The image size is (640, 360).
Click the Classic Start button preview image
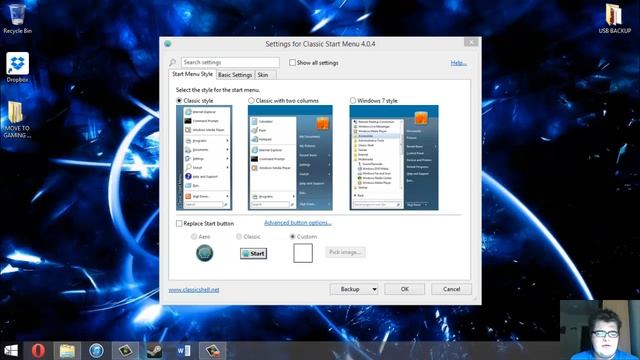tap(253, 253)
